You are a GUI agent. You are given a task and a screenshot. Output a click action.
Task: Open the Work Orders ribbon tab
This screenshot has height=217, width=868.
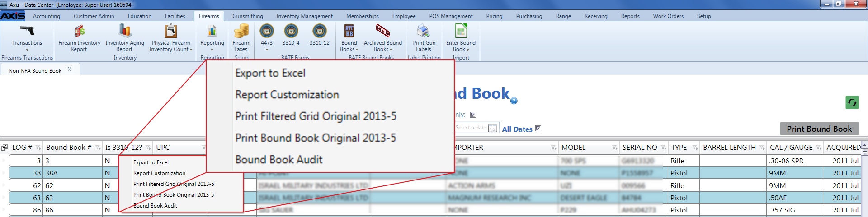(668, 16)
